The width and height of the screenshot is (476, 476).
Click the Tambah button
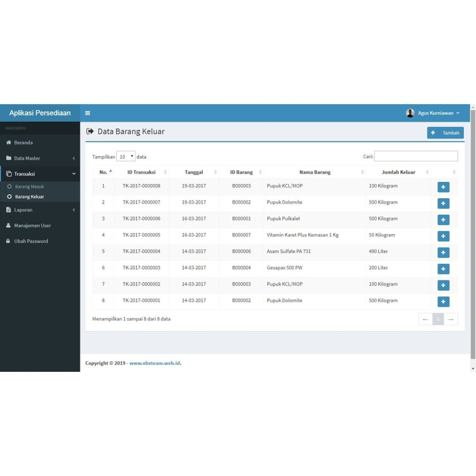(445, 133)
